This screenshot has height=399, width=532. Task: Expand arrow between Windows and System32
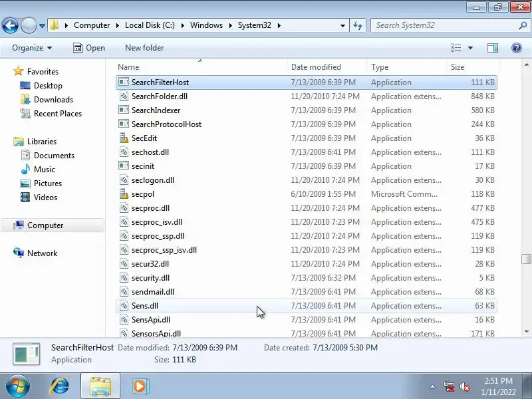pos(230,25)
